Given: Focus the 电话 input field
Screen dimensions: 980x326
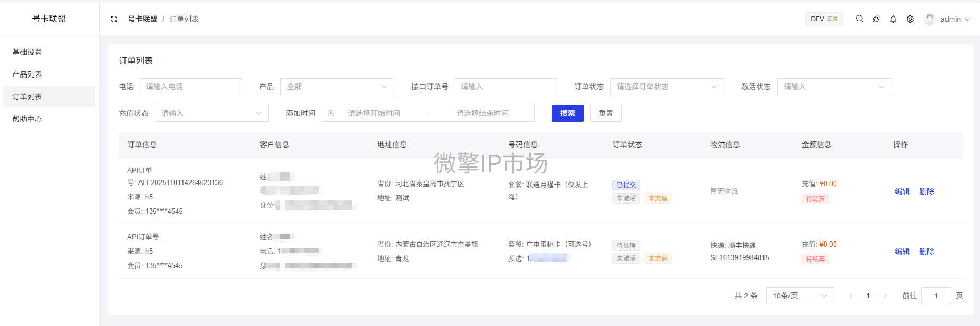Looking at the screenshot, I should point(190,87).
